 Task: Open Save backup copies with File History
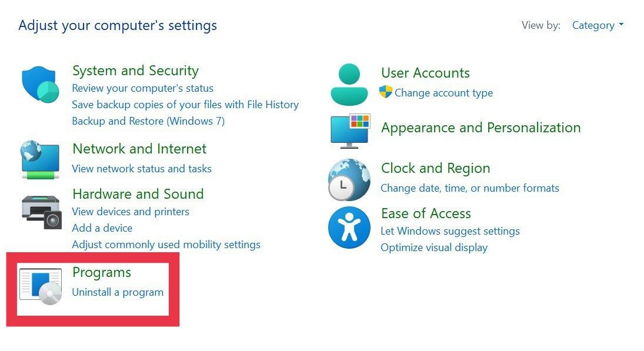click(x=185, y=105)
